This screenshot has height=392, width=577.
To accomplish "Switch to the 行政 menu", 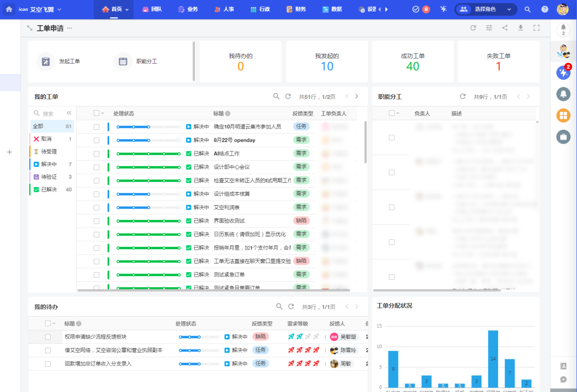I will click(260, 9).
